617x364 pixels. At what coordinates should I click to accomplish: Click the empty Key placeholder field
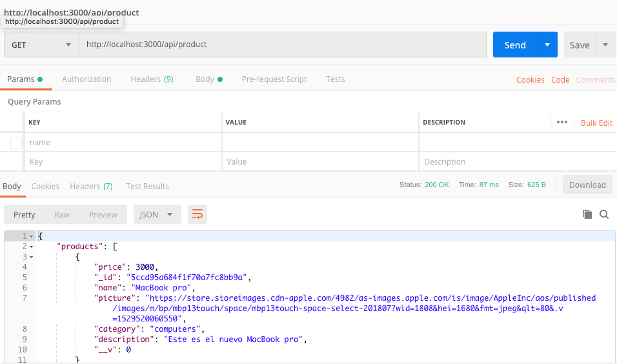pos(123,162)
